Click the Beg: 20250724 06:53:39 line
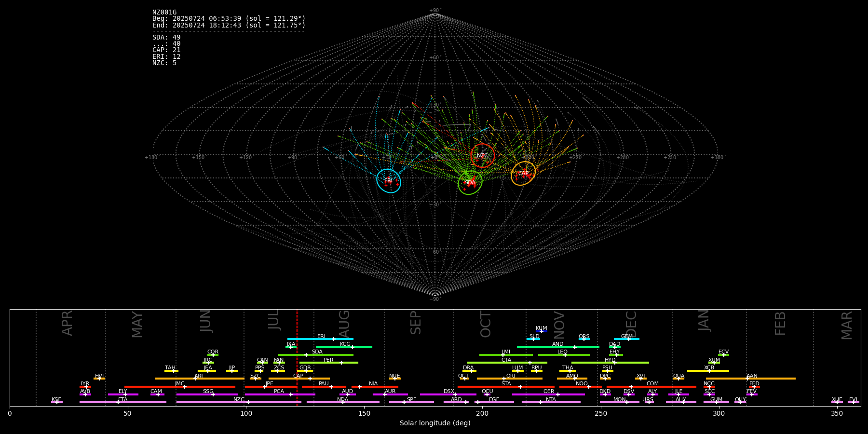Viewport: 868px width, 434px height. 229,19
